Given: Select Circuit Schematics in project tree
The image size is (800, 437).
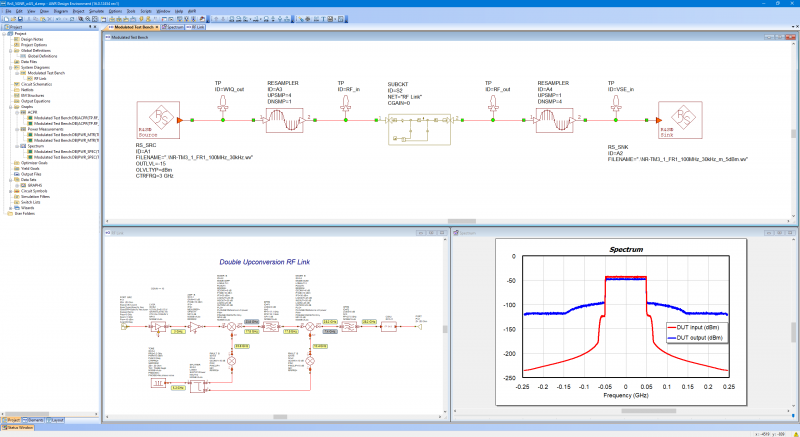Looking at the screenshot, I should pos(39,82).
